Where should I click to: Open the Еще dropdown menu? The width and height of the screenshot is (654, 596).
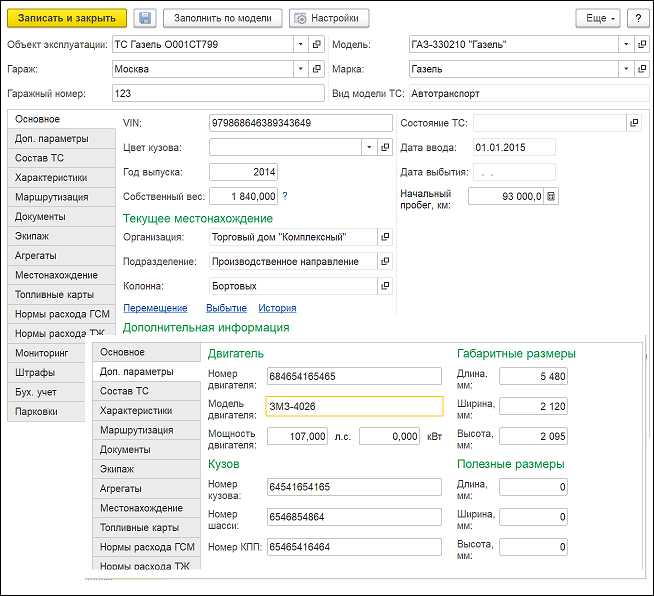[597, 19]
